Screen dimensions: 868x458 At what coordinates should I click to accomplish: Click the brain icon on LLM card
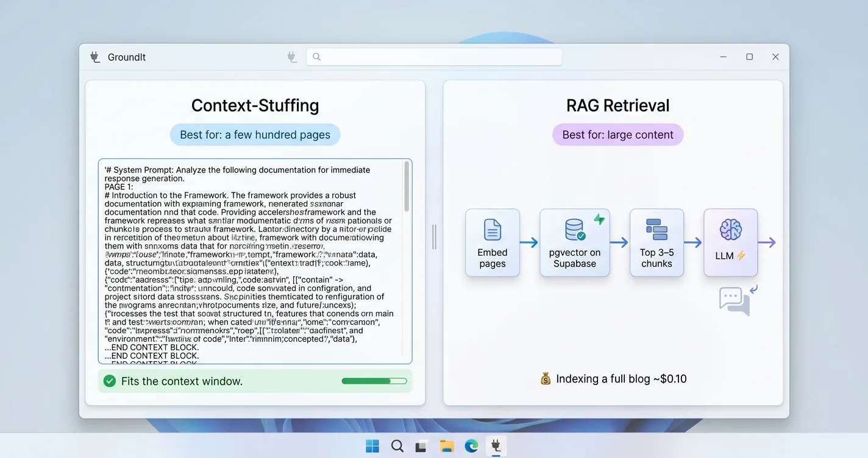point(730,230)
